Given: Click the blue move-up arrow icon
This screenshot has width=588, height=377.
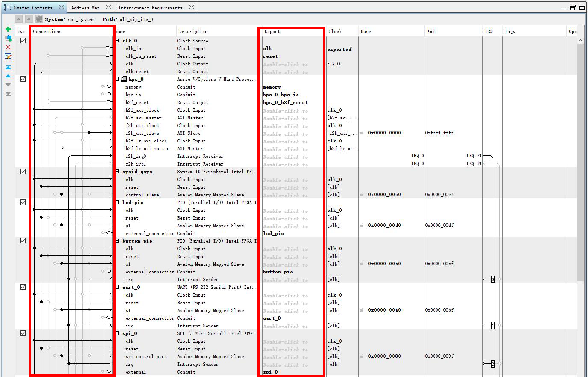Looking at the screenshot, I should [x=8, y=76].
